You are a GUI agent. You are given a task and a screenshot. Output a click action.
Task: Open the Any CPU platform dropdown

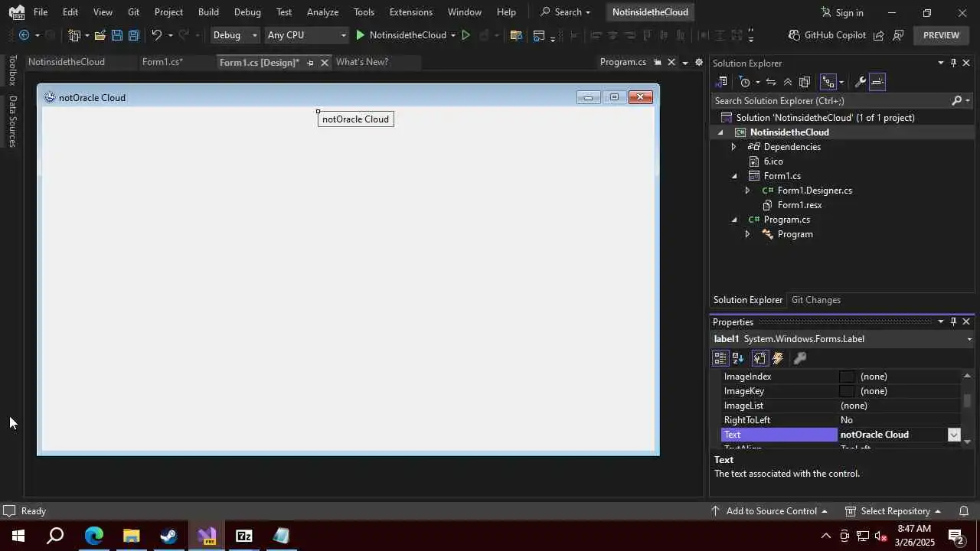coord(305,35)
